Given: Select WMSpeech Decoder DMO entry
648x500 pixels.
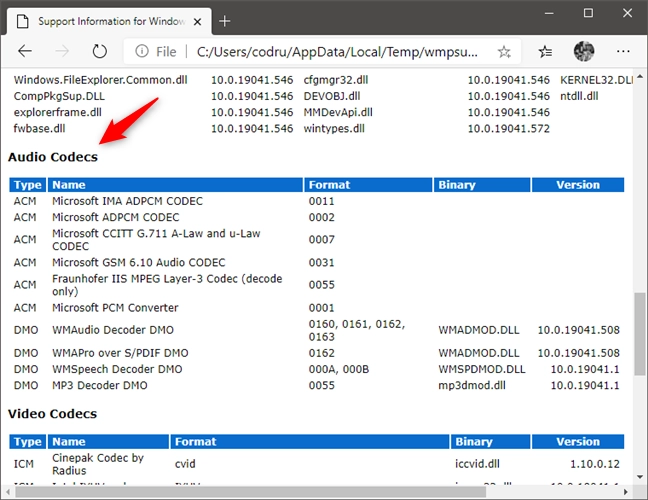Looking at the screenshot, I should coord(117,369).
